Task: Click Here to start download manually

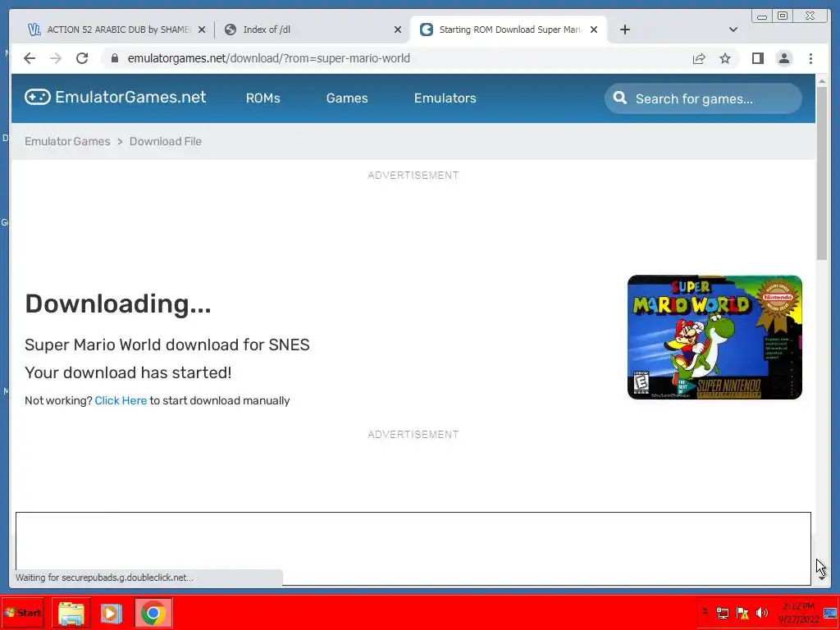Action: [x=121, y=400]
